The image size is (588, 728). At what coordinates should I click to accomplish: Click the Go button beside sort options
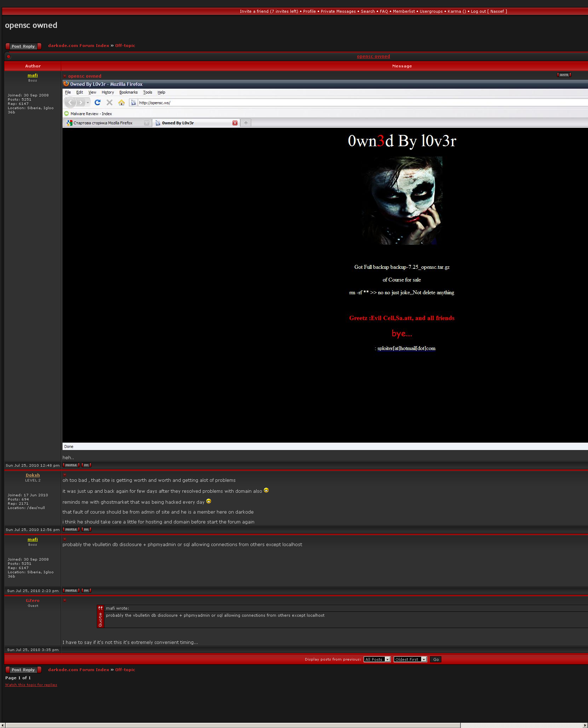(x=436, y=659)
